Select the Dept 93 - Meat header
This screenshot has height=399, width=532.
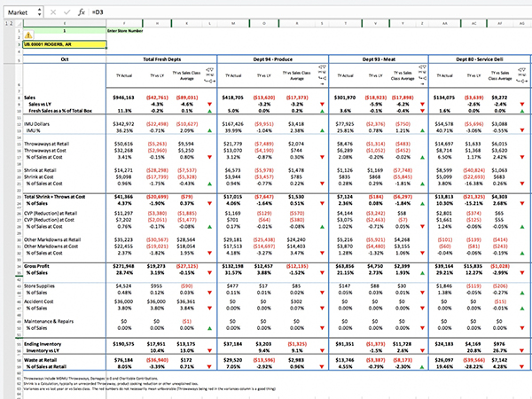pos(379,59)
